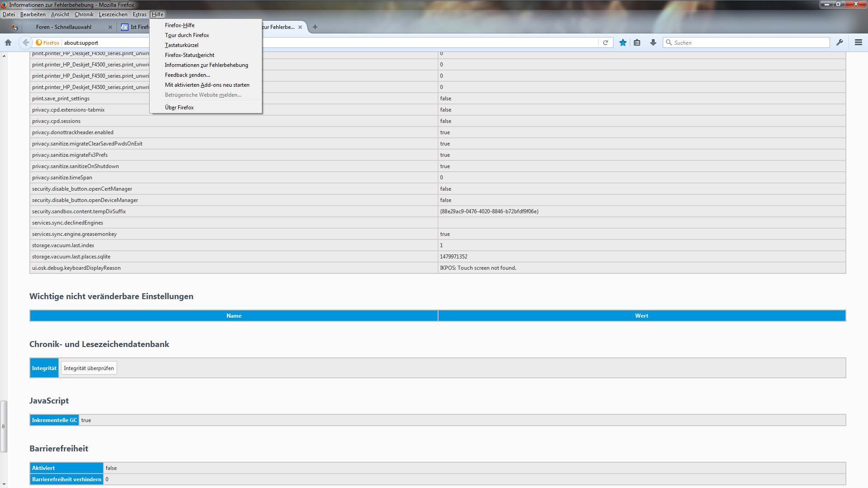868x488 pixels.
Task: Click the Integrität überprüfen button
Action: coord(89,368)
